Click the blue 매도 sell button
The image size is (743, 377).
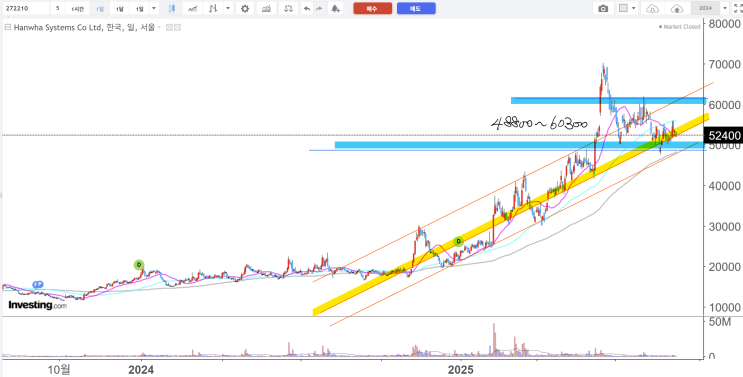pyautogui.click(x=416, y=8)
